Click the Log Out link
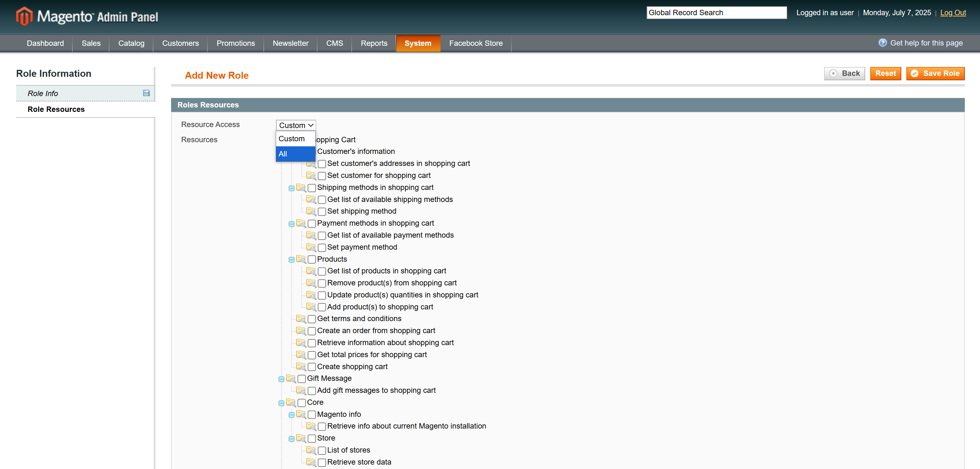 point(953,13)
